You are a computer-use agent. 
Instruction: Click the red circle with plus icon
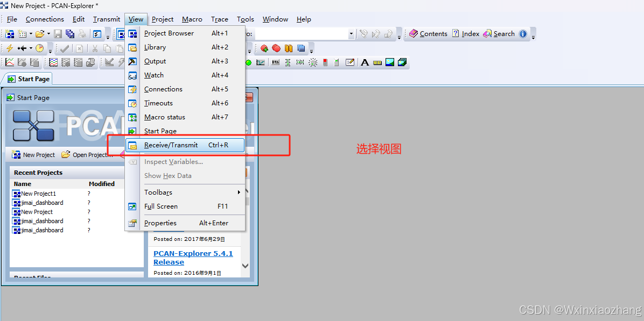pyautogui.click(x=264, y=48)
